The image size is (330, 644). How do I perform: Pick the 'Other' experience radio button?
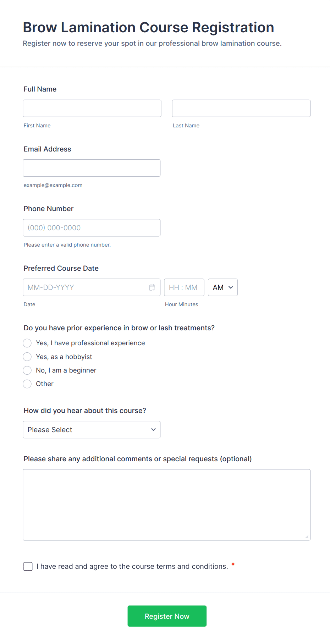[x=27, y=384]
